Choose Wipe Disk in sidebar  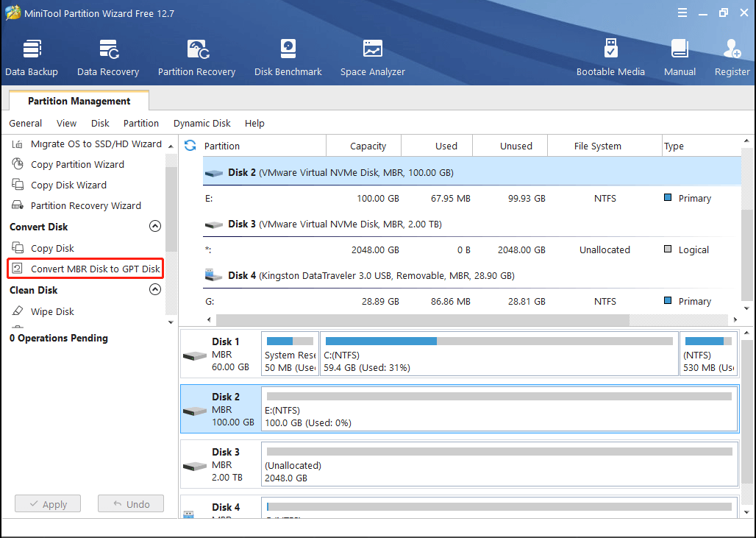click(52, 312)
